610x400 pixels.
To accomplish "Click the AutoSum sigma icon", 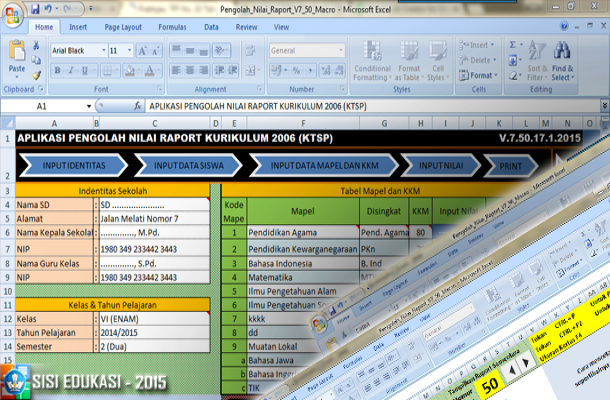I will coord(513,45).
